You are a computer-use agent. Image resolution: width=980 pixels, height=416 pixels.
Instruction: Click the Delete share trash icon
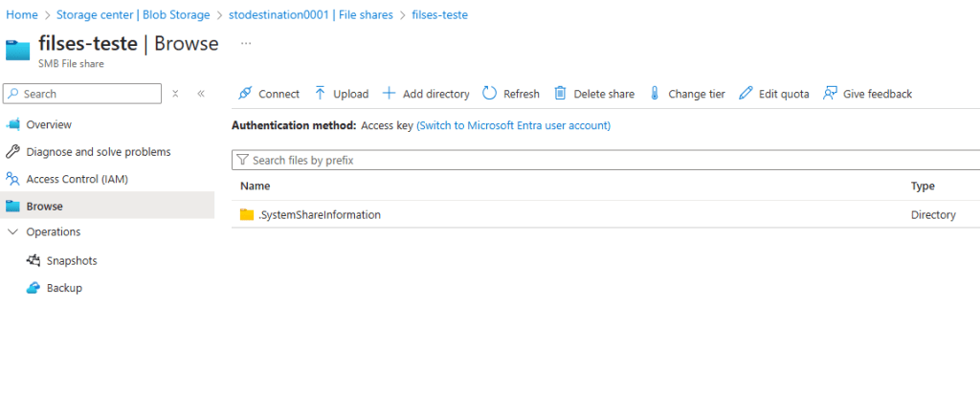[x=561, y=94]
